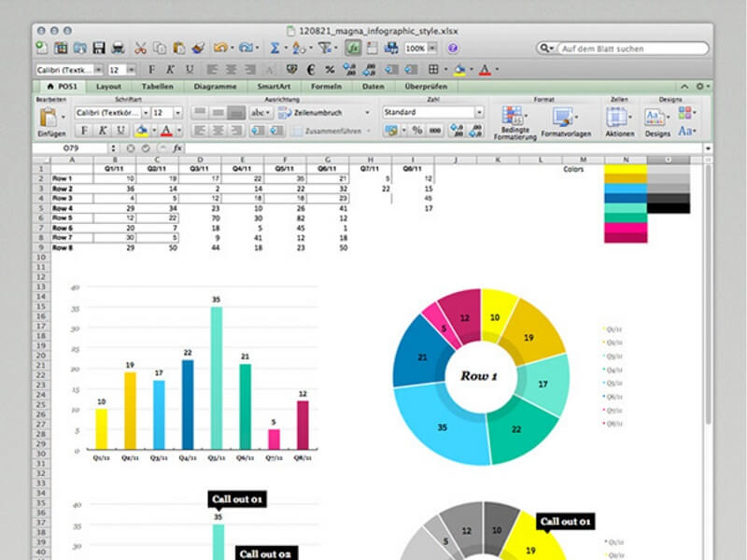747x560 pixels.
Task: Open Help with the purple question mark
Action: tap(453, 49)
